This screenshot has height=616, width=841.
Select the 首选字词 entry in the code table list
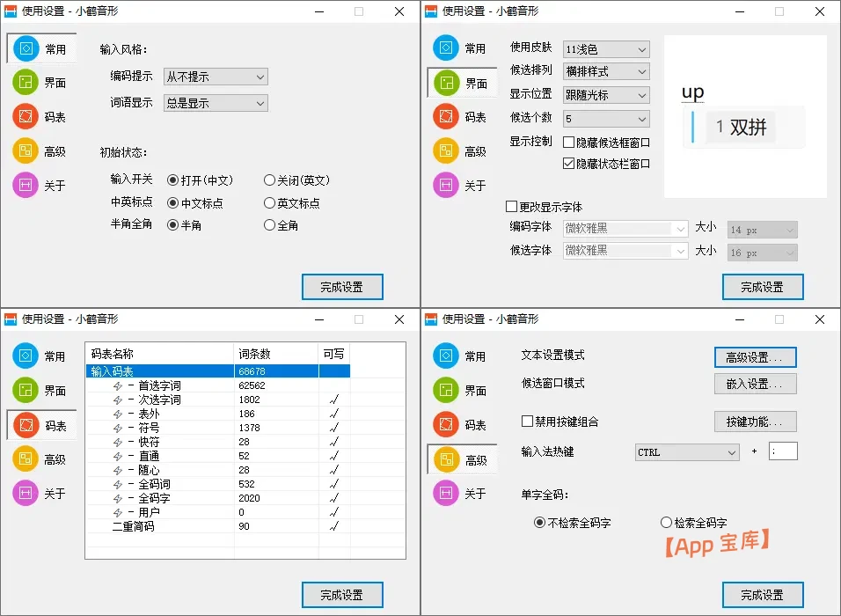(158, 384)
